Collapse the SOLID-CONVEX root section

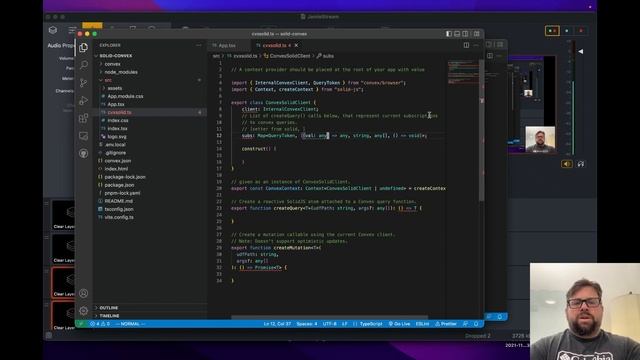(116, 56)
